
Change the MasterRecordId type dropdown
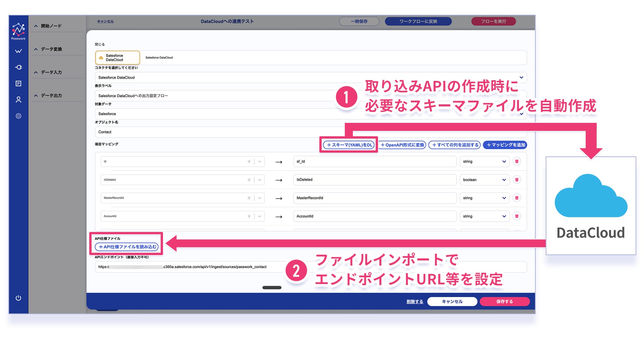point(484,198)
